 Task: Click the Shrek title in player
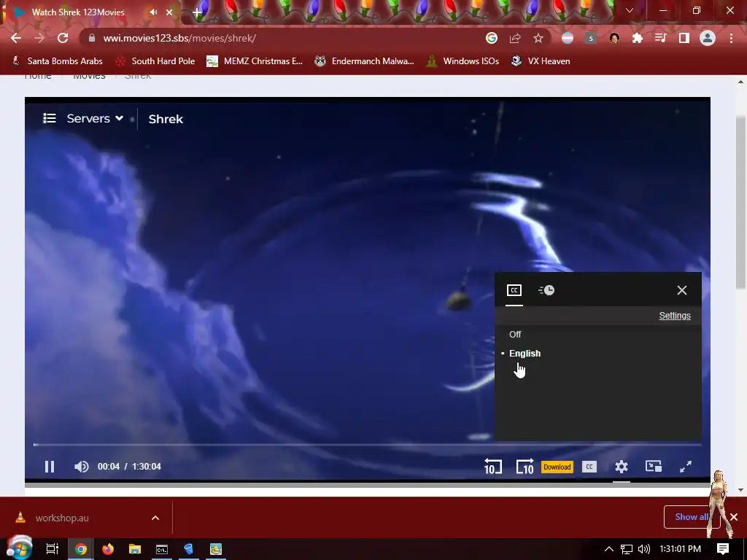click(x=166, y=119)
